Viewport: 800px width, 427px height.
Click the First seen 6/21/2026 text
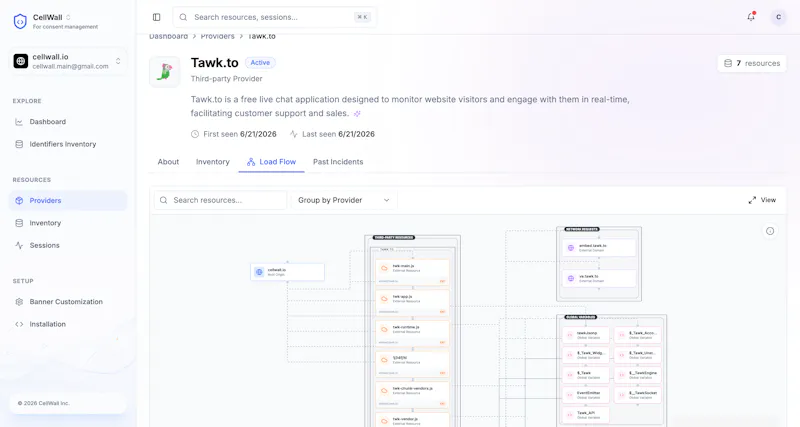point(240,134)
